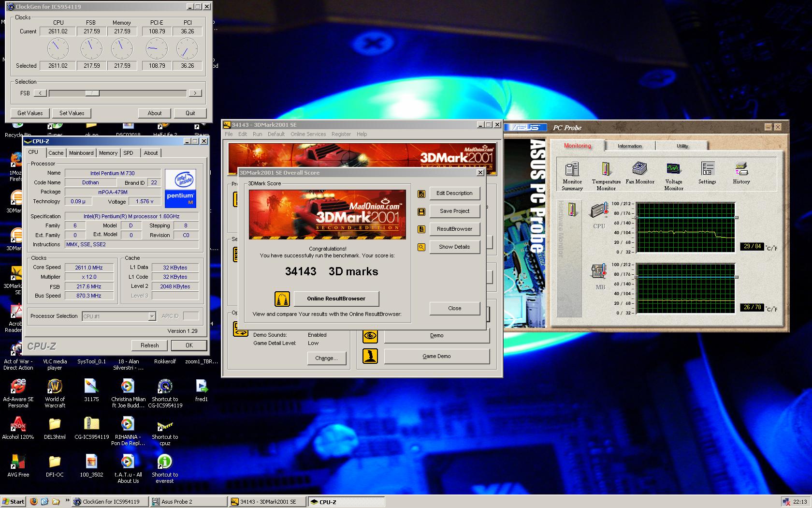Click Change... button in 3DMark options
Image resolution: width=812 pixels, height=508 pixels.
327,358
